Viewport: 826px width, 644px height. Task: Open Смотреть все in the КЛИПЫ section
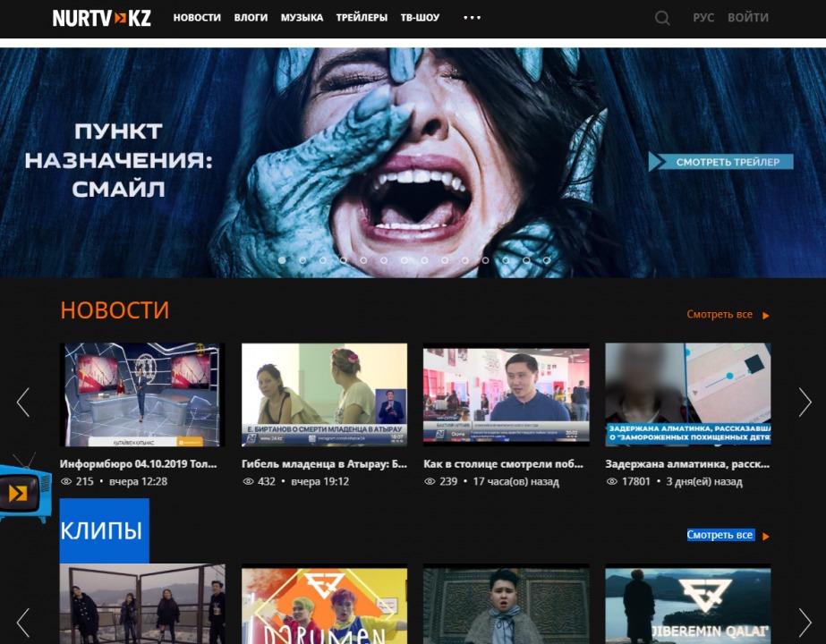click(720, 534)
